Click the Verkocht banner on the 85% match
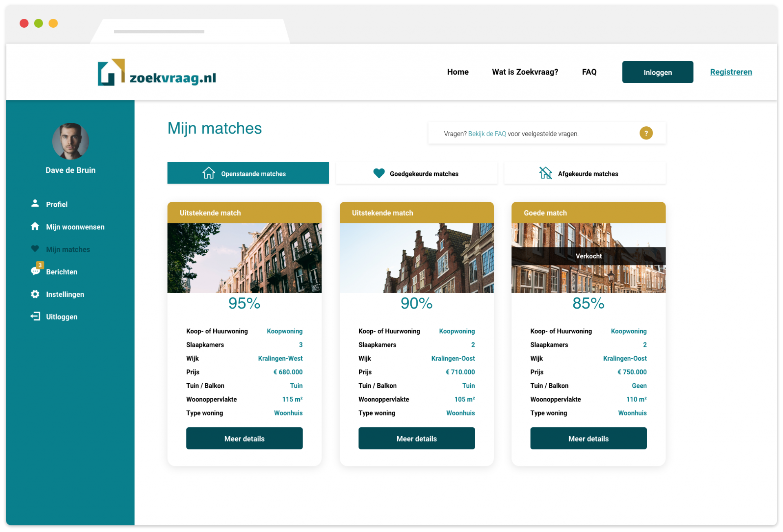The height and width of the screenshot is (532, 783). click(x=588, y=256)
